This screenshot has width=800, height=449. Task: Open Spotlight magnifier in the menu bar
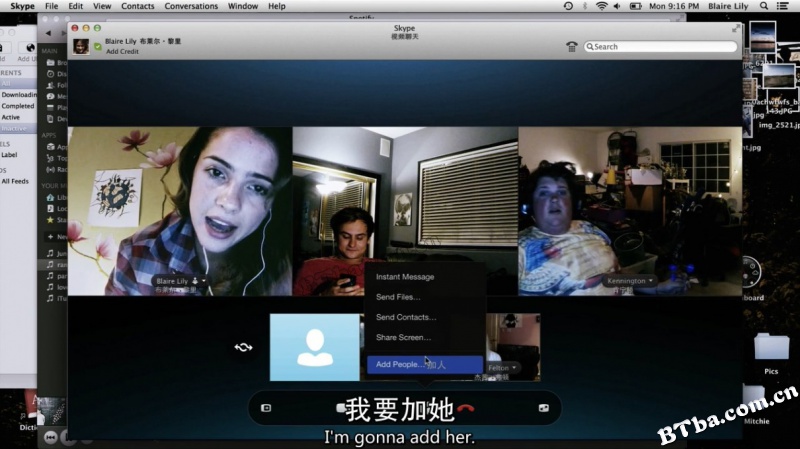pyautogui.click(x=764, y=6)
